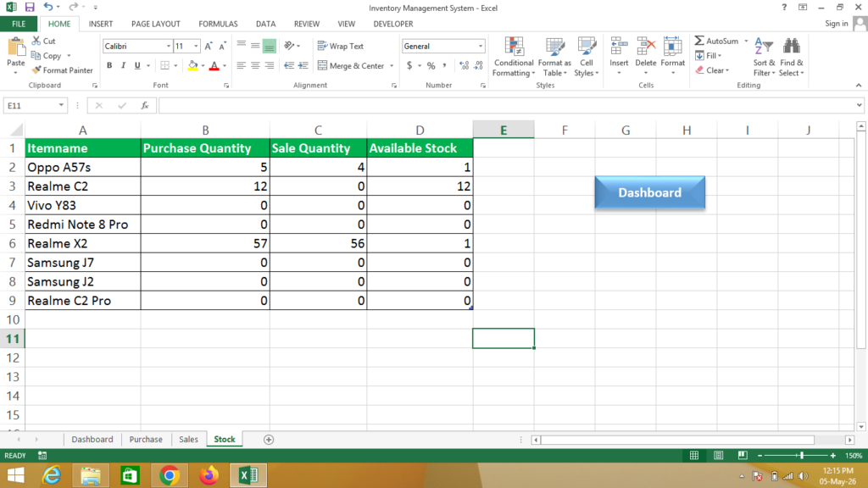Click the Name Box showing E11

point(36,105)
